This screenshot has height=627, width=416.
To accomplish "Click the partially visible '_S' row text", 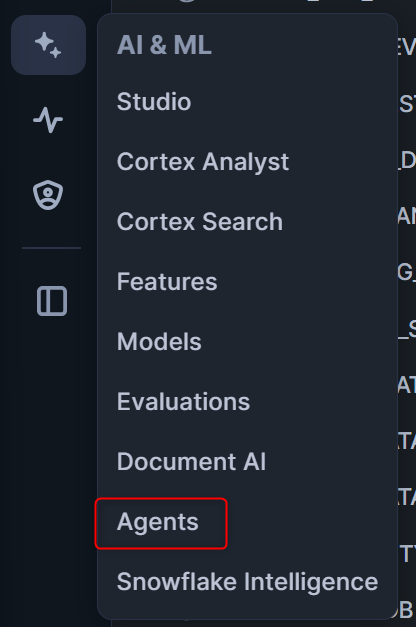I will [x=407, y=330].
